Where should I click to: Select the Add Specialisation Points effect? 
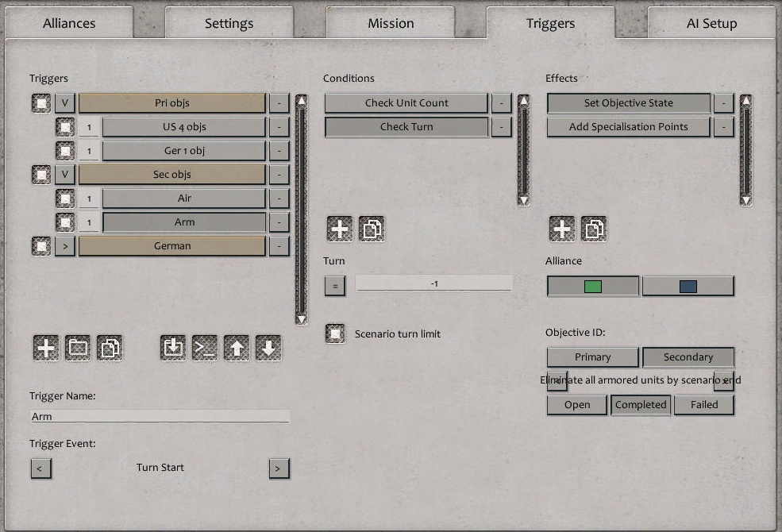click(629, 127)
